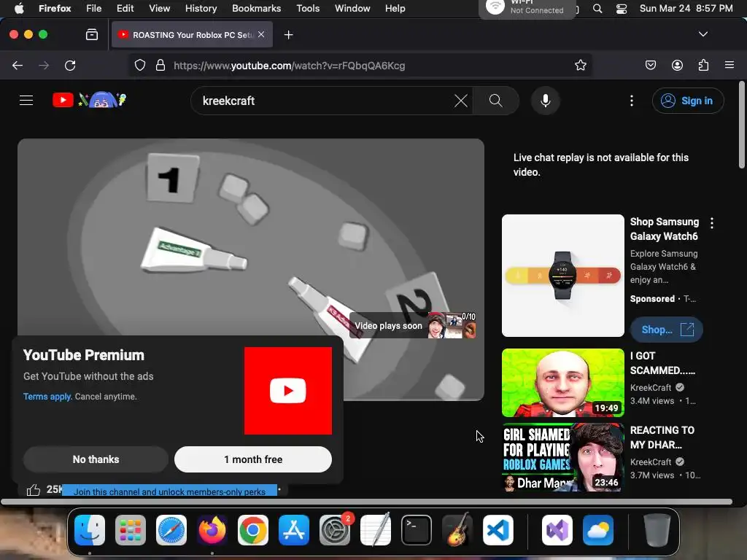Viewport: 747px width, 560px height.
Task: Launch Safari from the dock
Action: (171, 530)
